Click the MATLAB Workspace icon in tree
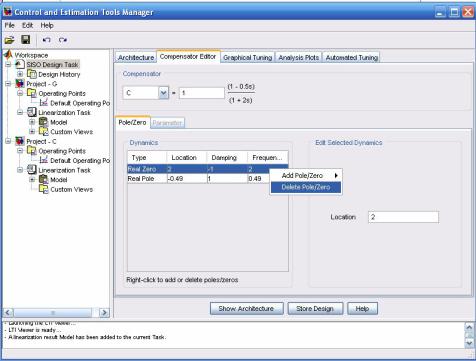 point(8,55)
